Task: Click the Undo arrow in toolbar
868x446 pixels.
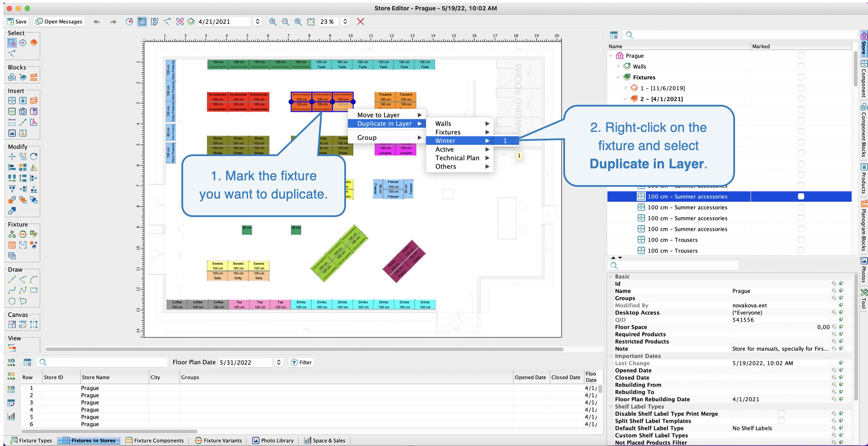Action: (x=97, y=22)
